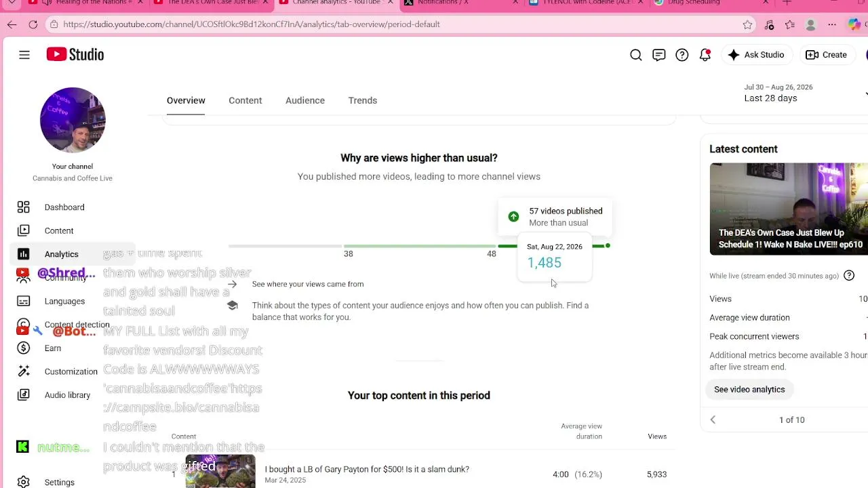The image size is (868, 488).
Task: Click the 'Cannabis and Coffee Live' channel name
Action: (73, 178)
